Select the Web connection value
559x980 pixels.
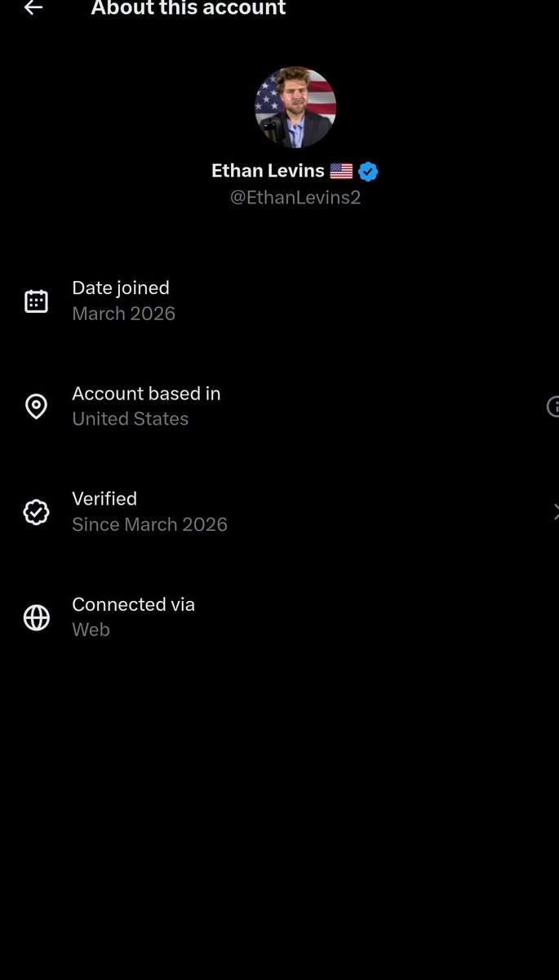91,630
